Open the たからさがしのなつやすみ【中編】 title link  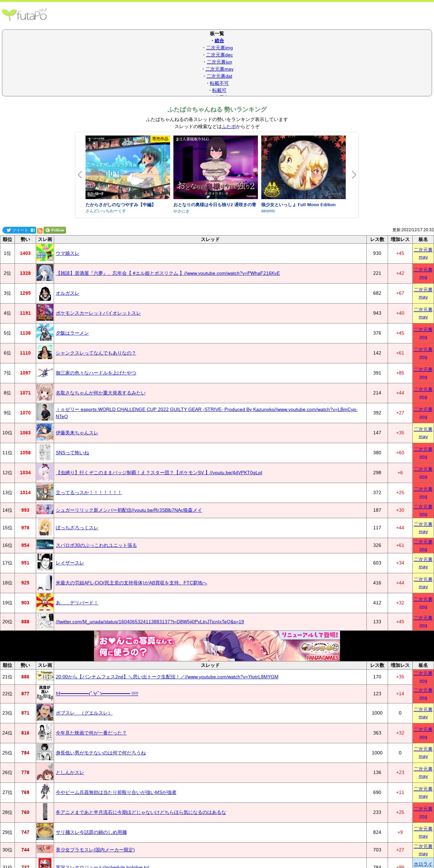(121, 204)
